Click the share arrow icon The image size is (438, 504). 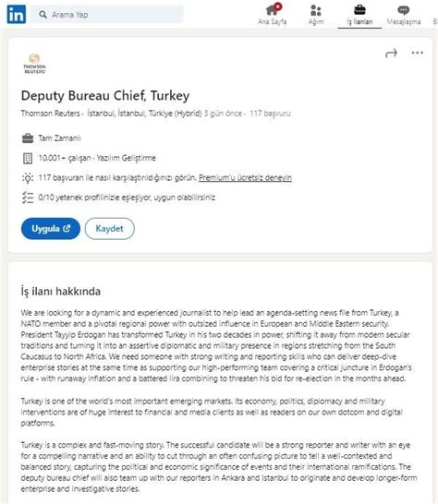click(392, 53)
